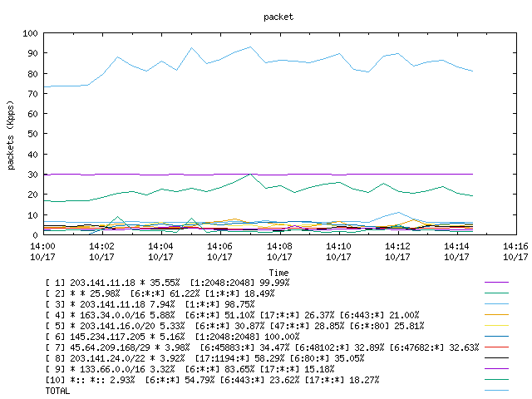Click the "[6:*:*] 61.22%" entry in row 2
The width and height of the screenshot is (532, 399).
click(x=165, y=293)
